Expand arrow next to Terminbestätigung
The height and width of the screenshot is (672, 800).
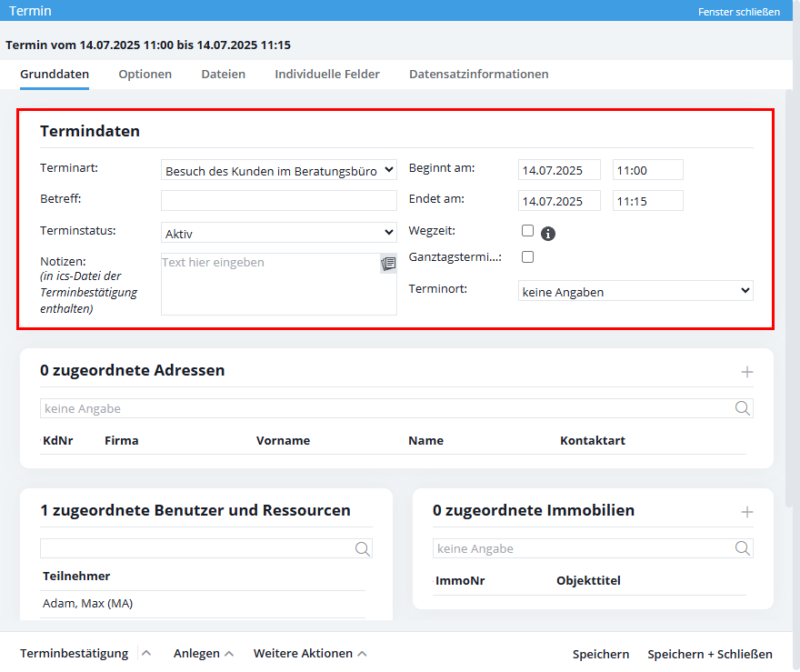(146, 654)
